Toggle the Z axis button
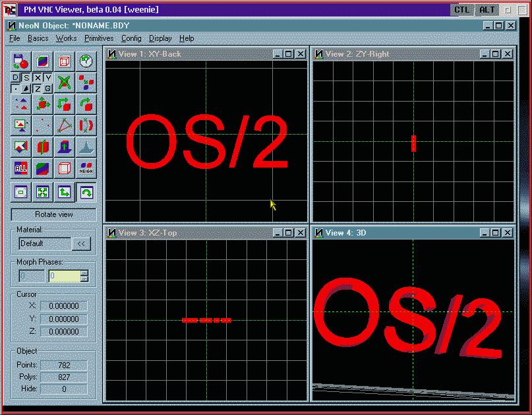The height and width of the screenshot is (415, 532). pos(38,88)
